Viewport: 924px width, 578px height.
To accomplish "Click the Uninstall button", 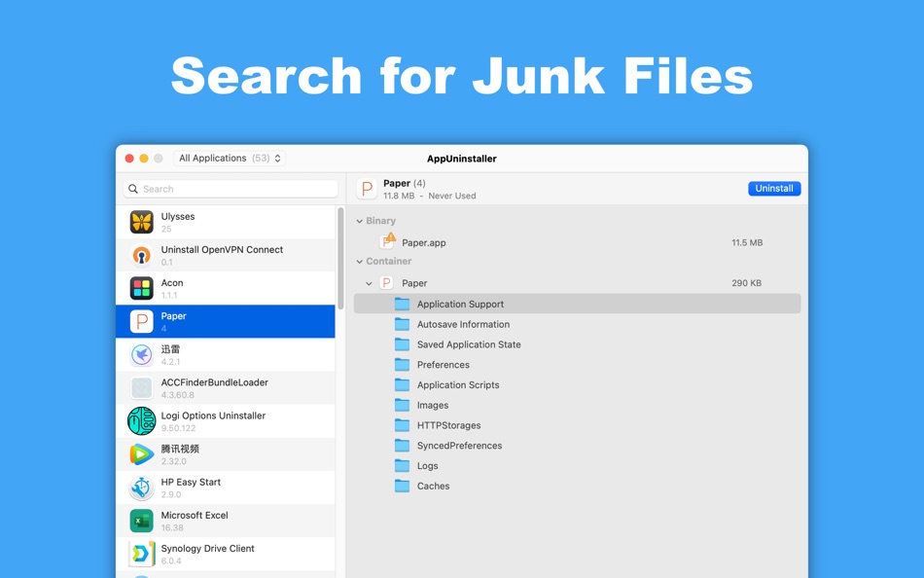I will click(774, 188).
